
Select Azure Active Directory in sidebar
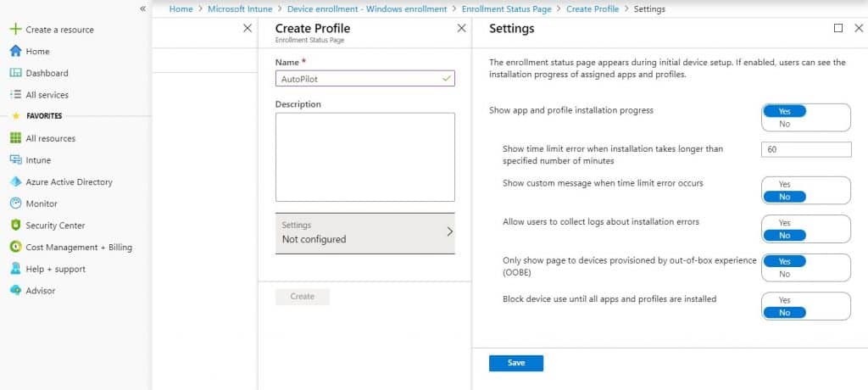pos(70,181)
